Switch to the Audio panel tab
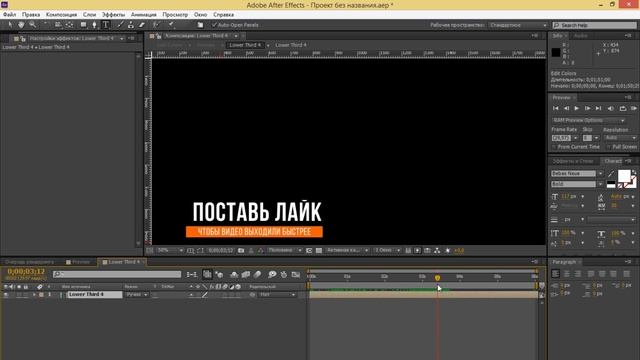640x360 pixels. [580, 36]
